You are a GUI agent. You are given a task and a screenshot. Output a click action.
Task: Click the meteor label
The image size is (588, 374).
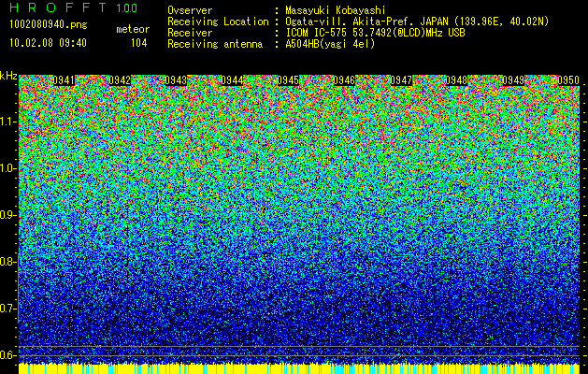(x=133, y=29)
